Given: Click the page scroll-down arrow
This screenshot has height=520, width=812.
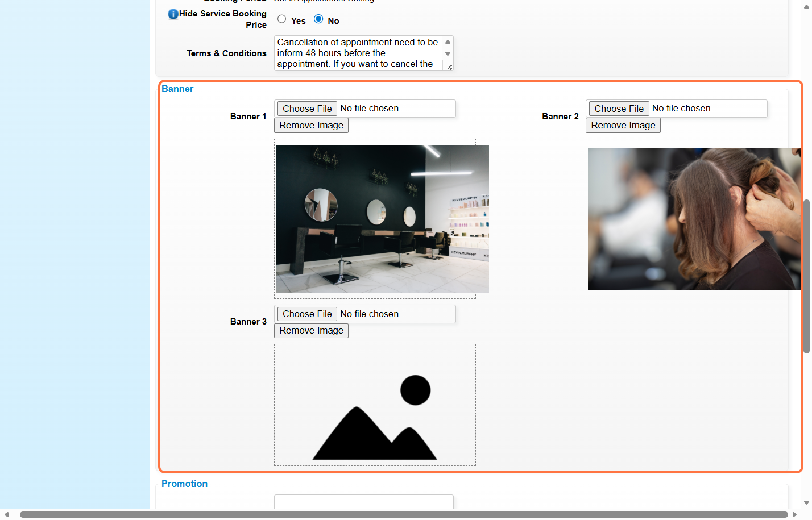Looking at the screenshot, I should click(x=806, y=503).
